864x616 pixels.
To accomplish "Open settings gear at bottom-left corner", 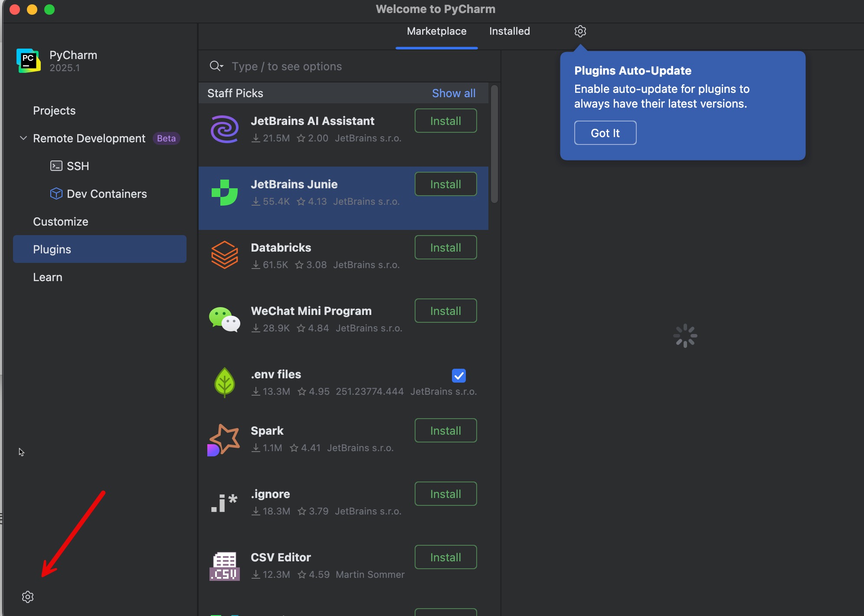I will (28, 597).
